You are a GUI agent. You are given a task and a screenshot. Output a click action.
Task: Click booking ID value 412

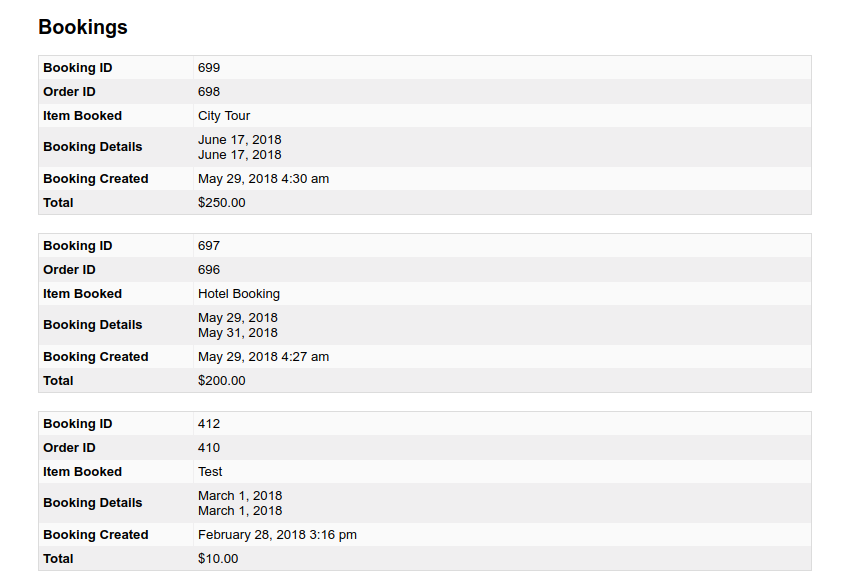(209, 424)
